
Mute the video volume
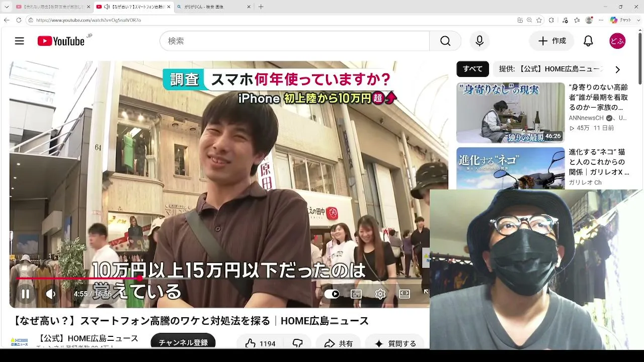(51, 294)
